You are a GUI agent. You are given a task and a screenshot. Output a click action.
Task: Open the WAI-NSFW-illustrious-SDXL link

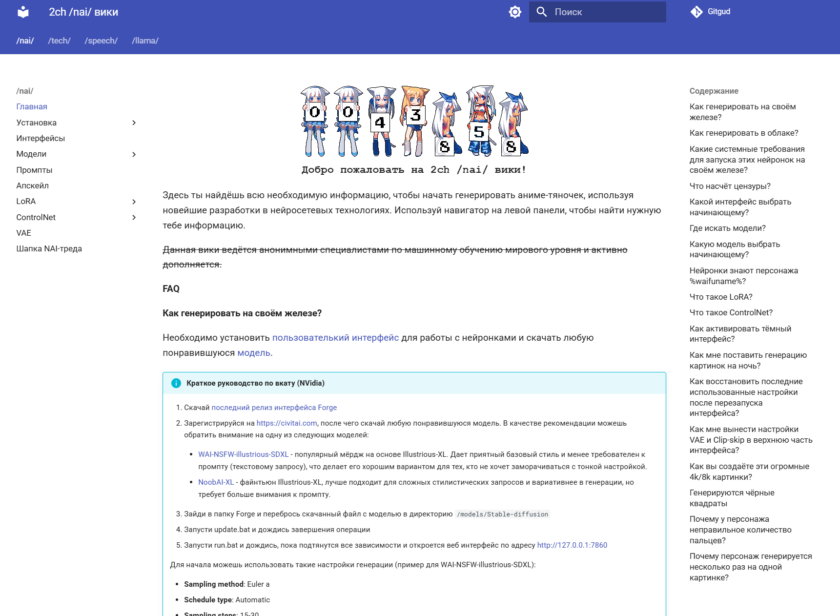point(244,454)
